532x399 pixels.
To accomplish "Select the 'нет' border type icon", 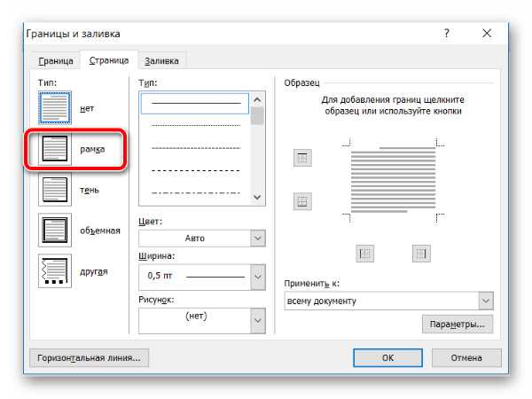I will click(55, 108).
